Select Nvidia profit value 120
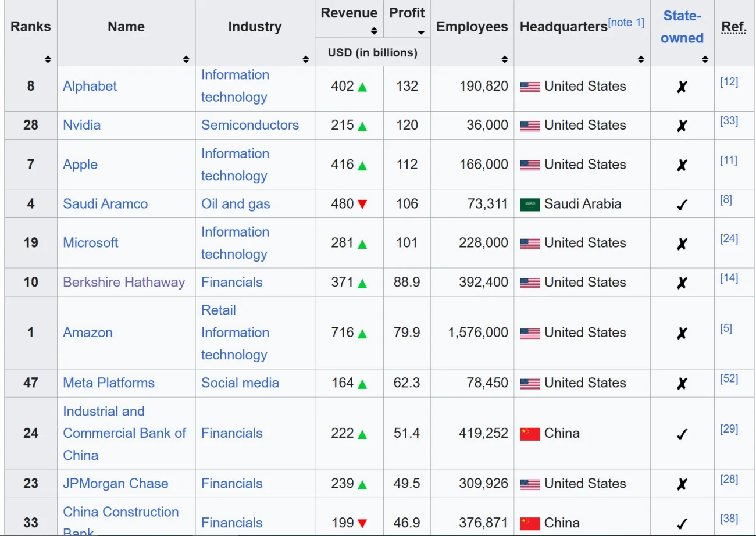Screen dimensions: 756x536 click(x=407, y=125)
